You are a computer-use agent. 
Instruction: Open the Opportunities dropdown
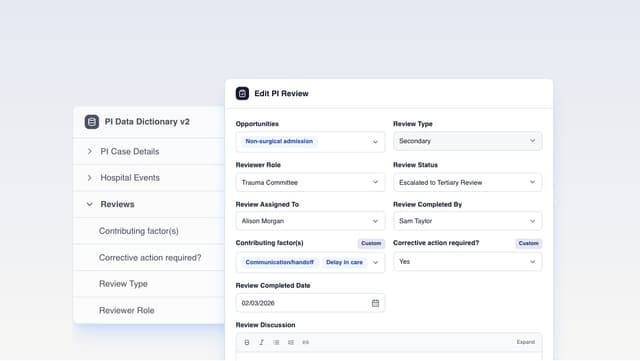point(310,142)
